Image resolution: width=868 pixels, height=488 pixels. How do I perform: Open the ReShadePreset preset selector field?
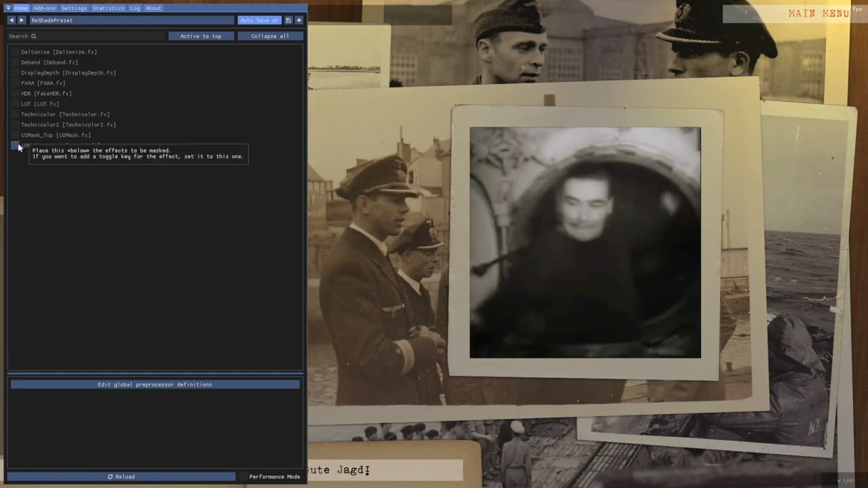point(131,20)
